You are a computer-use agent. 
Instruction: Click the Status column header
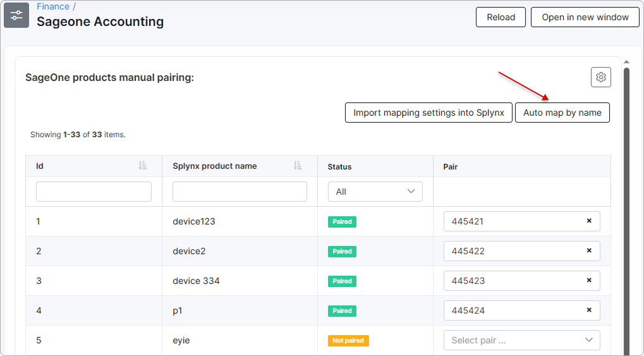coord(339,166)
